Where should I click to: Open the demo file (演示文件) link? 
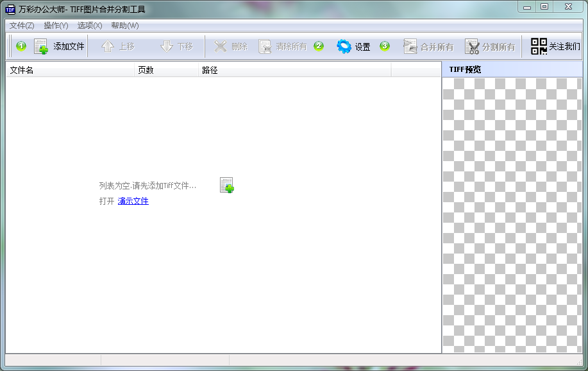coord(133,201)
